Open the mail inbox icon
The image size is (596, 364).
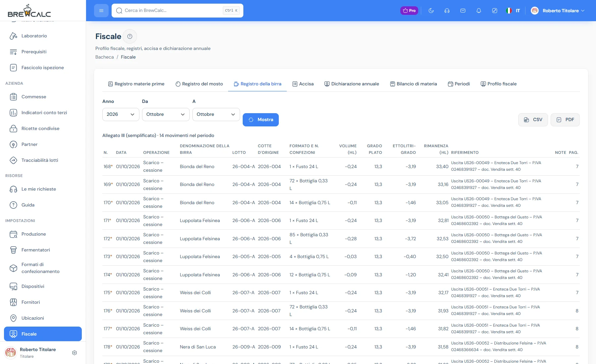tap(463, 11)
